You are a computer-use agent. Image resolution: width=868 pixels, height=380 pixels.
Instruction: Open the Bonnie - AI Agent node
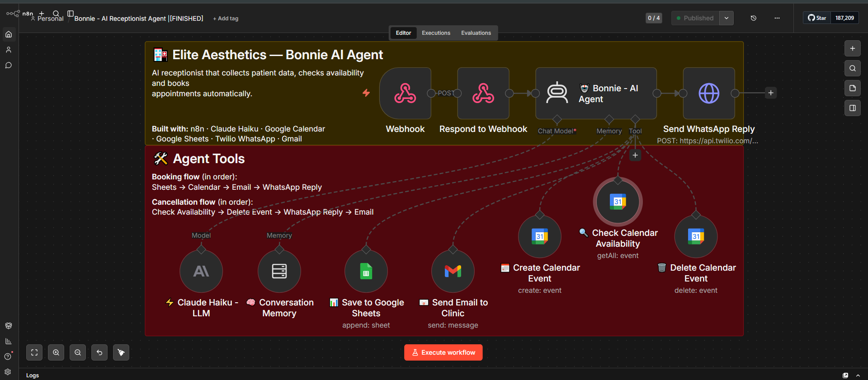tap(596, 94)
